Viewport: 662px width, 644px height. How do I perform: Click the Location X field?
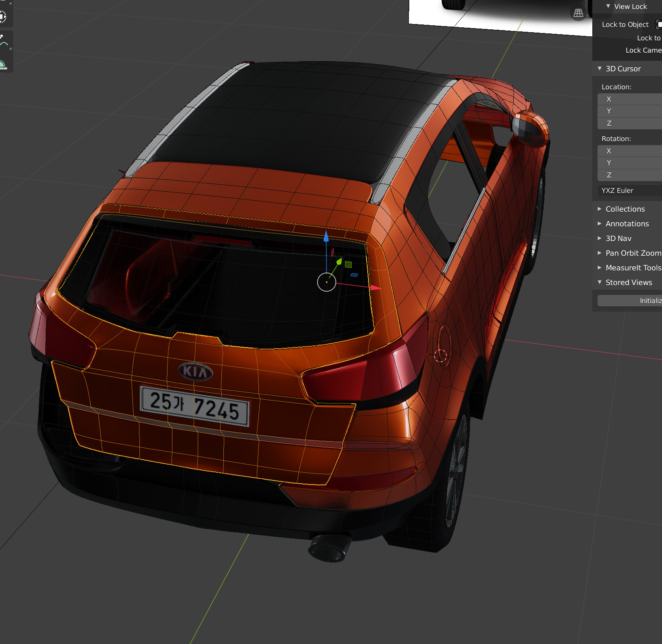click(x=630, y=99)
